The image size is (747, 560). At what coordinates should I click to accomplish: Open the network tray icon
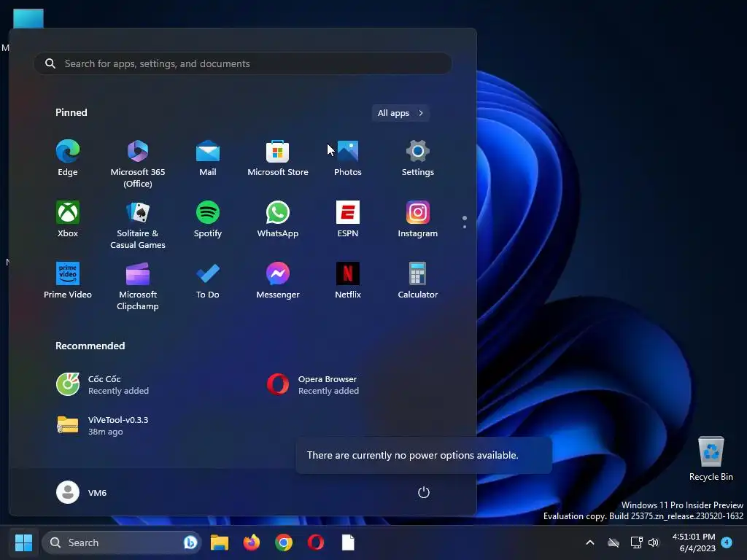click(x=636, y=542)
